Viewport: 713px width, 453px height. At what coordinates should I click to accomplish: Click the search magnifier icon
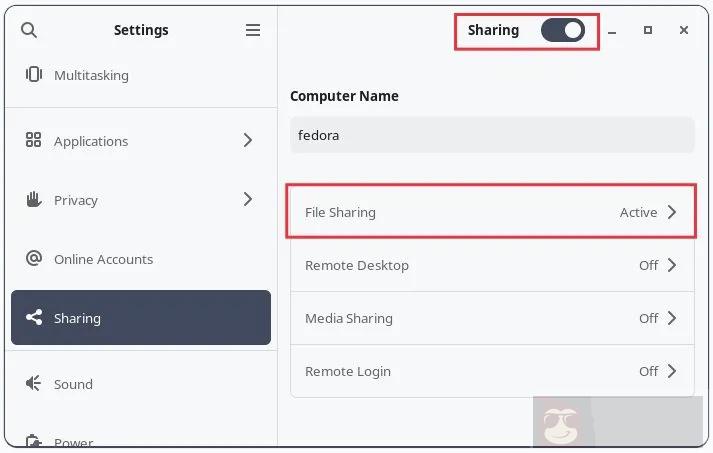29,30
